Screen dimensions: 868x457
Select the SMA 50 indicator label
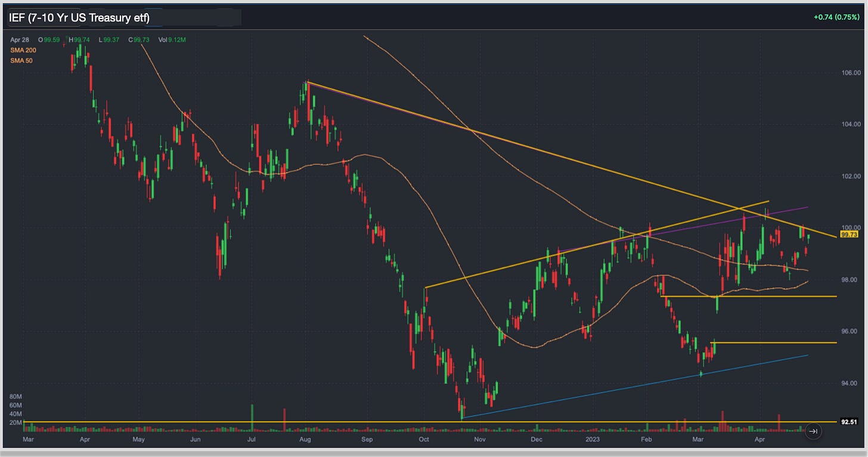click(21, 60)
